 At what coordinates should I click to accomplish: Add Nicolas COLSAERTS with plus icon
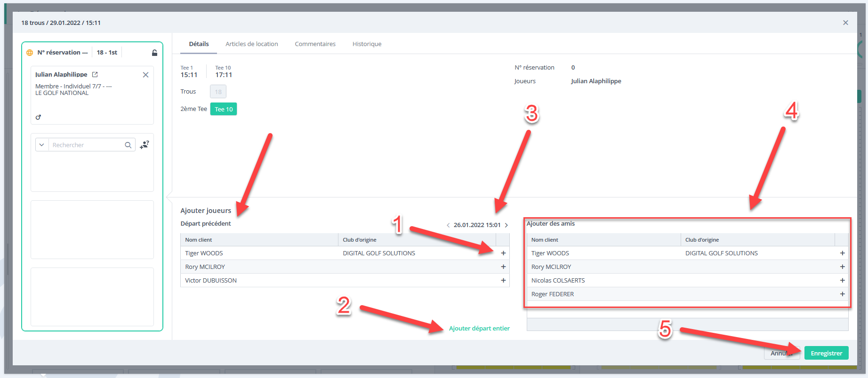point(843,280)
